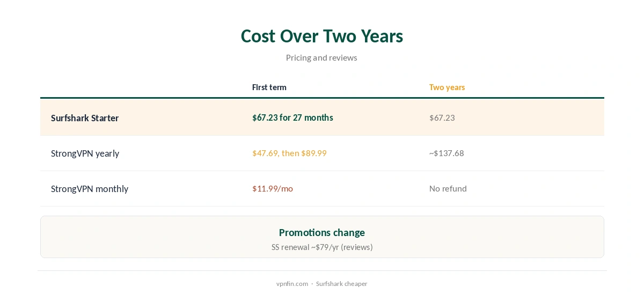Image resolution: width=644 pixels, height=294 pixels.
Task: Click the 'No refund' cell
Action: tap(448, 188)
